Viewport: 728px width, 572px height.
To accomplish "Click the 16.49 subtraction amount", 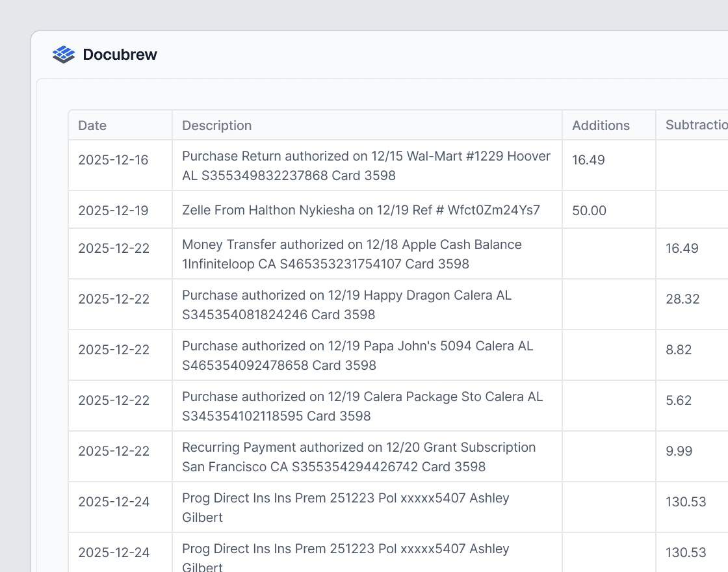I will [x=682, y=248].
